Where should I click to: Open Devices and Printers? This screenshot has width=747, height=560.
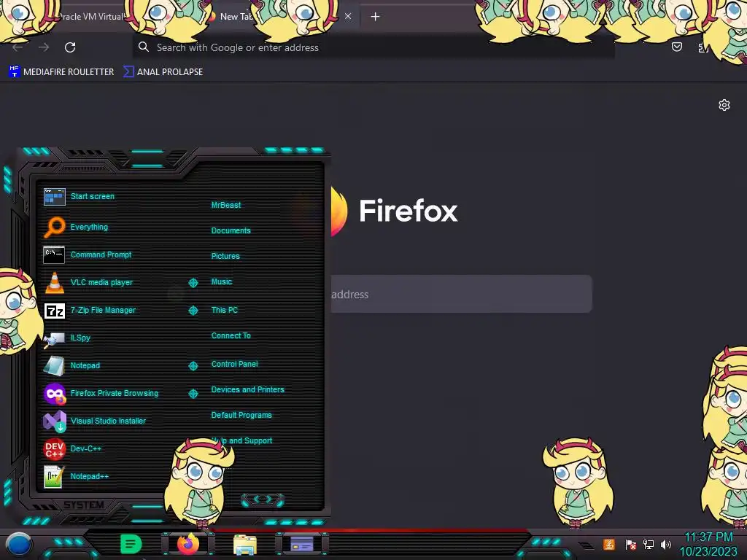coord(248,389)
